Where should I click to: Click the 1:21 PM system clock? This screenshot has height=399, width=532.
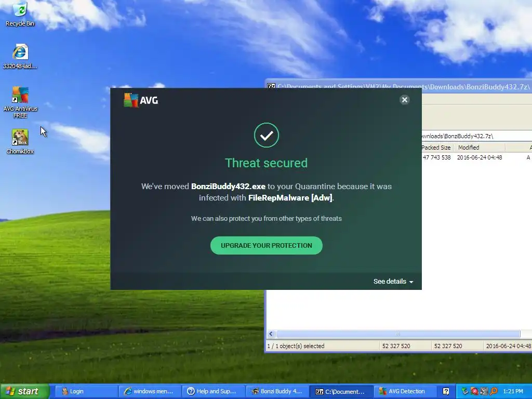513,391
